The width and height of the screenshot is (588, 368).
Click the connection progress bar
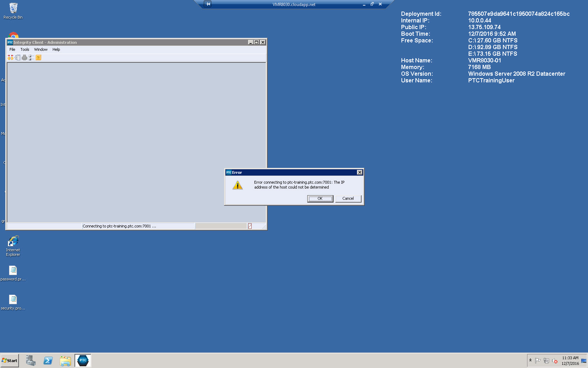pos(220,226)
